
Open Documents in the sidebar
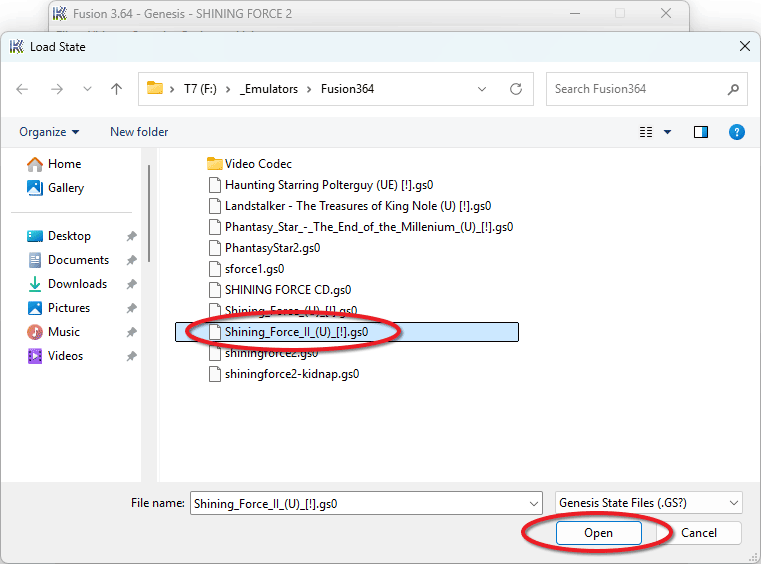pos(68,260)
